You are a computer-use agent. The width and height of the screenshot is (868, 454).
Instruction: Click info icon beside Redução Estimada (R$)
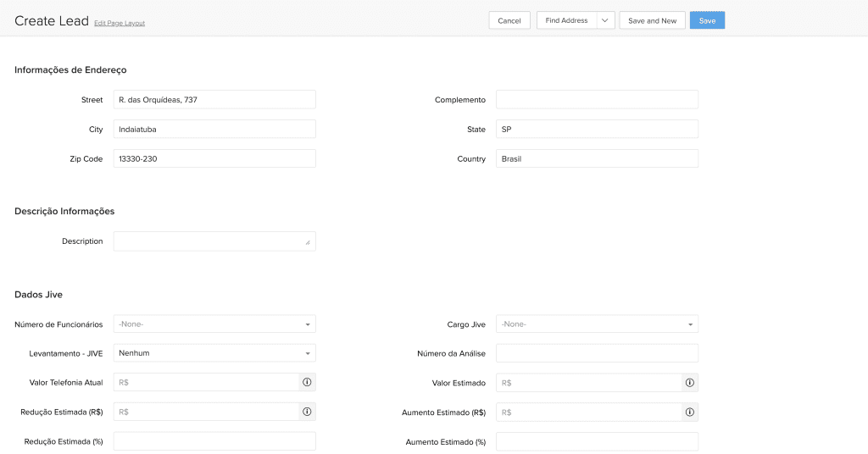[307, 412]
